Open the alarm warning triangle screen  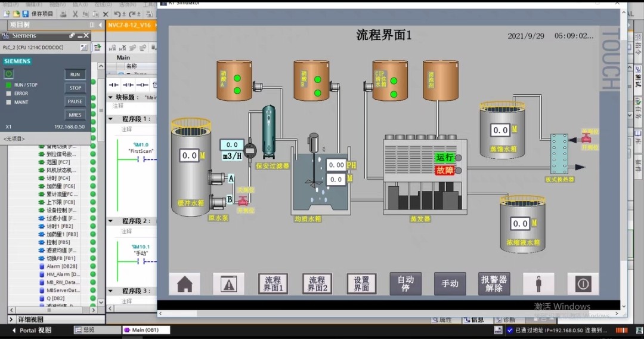228,283
